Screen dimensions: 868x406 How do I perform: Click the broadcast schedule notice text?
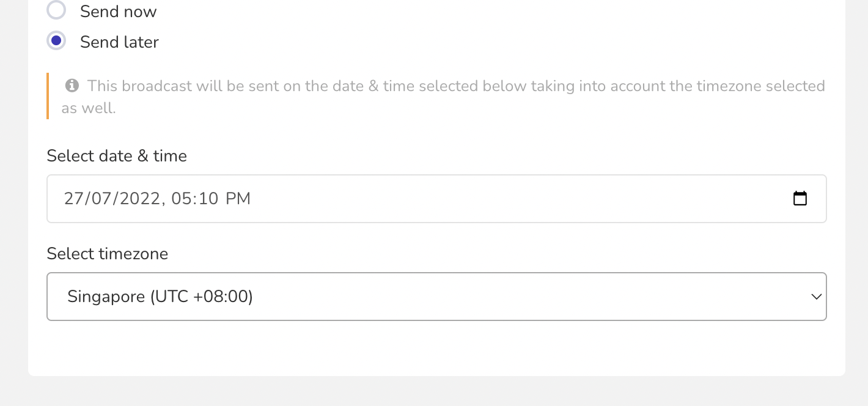tap(443, 97)
